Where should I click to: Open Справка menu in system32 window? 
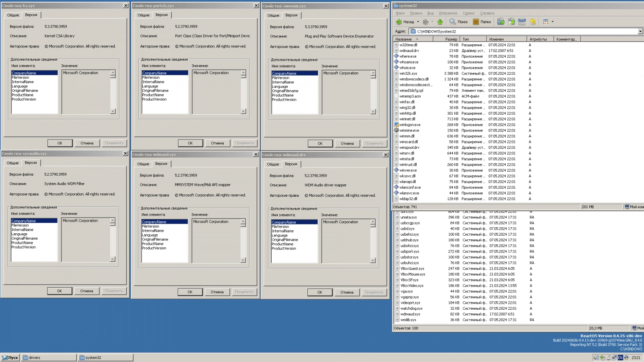click(x=487, y=13)
